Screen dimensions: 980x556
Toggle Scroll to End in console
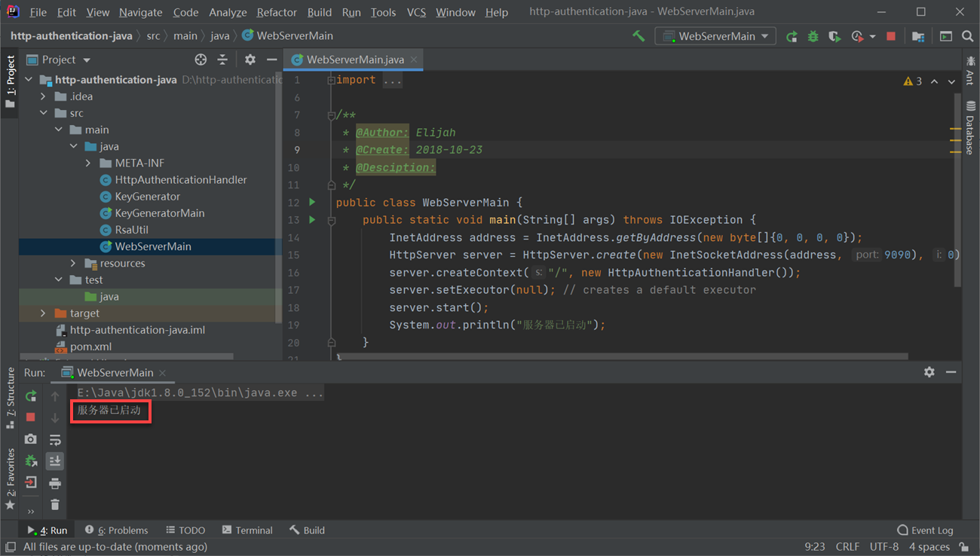(x=55, y=461)
